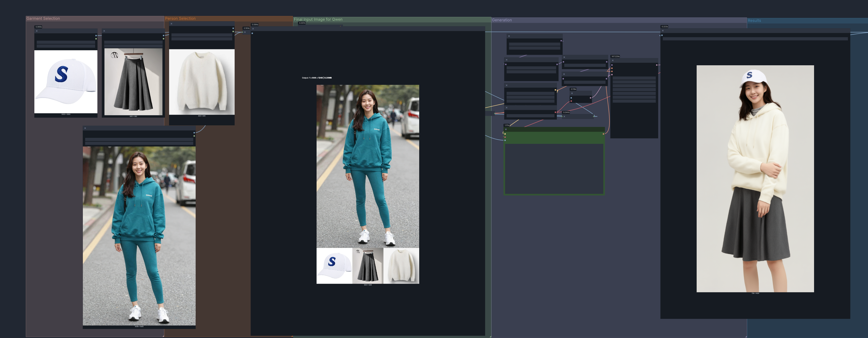Select the Garment Selection group title
868x338 pixels.
pyautogui.click(x=43, y=18)
